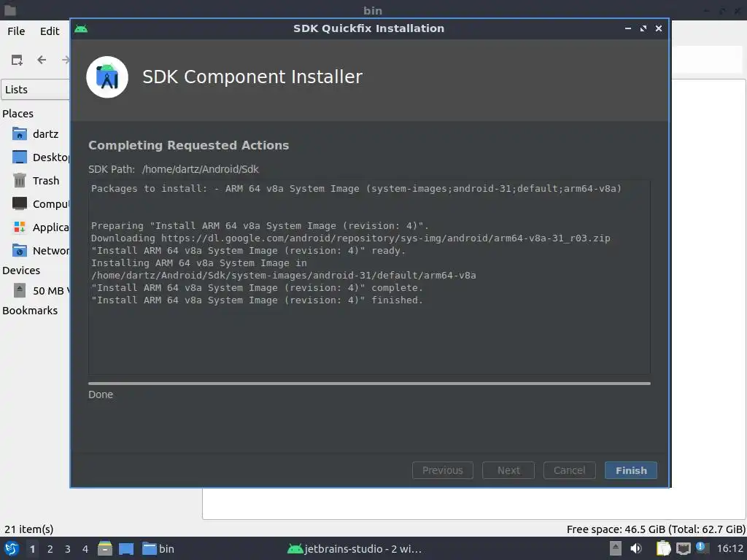Click the Desktop icon in the sidebar
The image size is (747, 560).
[x=20, y=157]
